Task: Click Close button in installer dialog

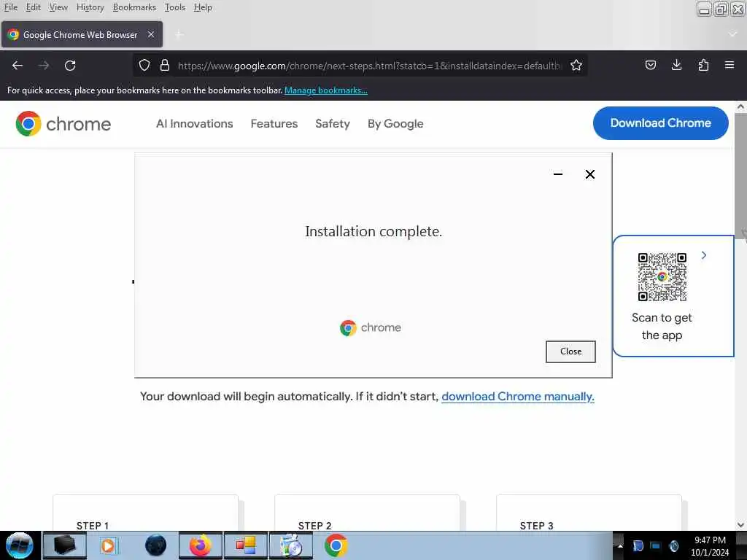Action: coord(570,351)
